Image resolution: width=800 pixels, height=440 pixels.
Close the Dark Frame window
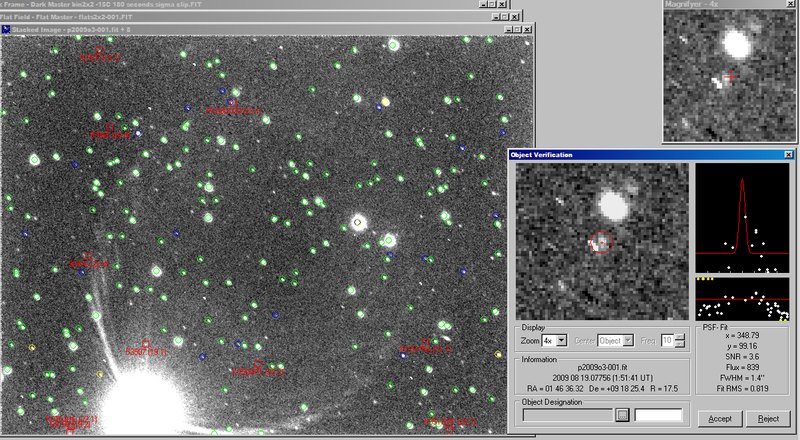(502, 4)
